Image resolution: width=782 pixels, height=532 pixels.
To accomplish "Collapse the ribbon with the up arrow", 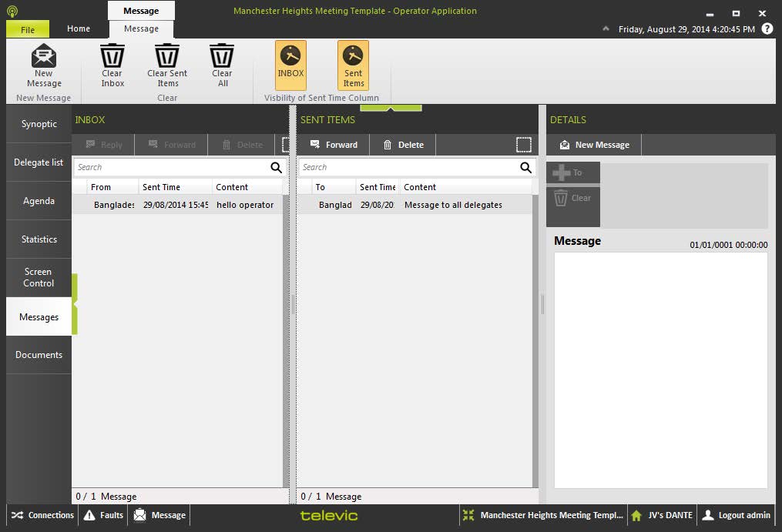I will coord(606,29).
